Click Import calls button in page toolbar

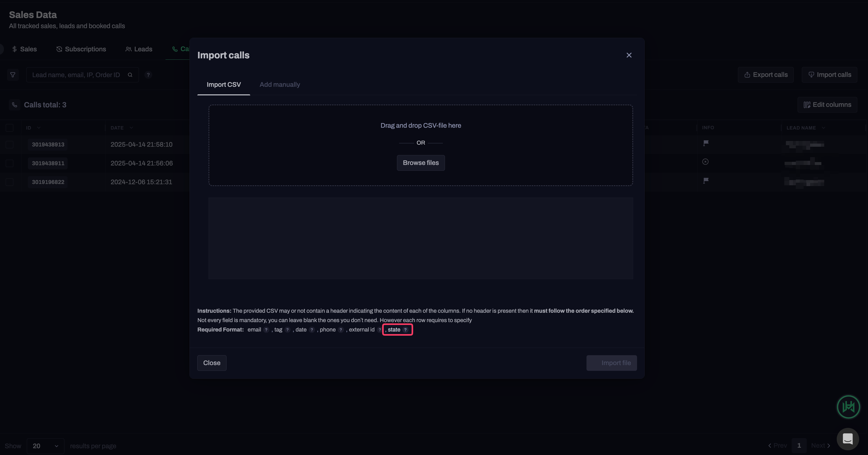tap(829, 75)
